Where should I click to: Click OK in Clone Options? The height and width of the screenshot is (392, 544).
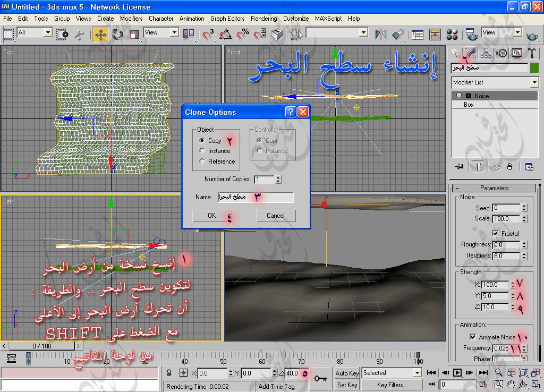tap(212, 216)
